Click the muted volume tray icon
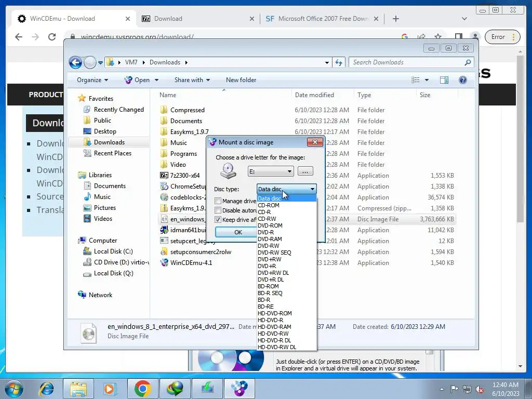Viewport: 532px width, 399px height. tap(480, 389)
